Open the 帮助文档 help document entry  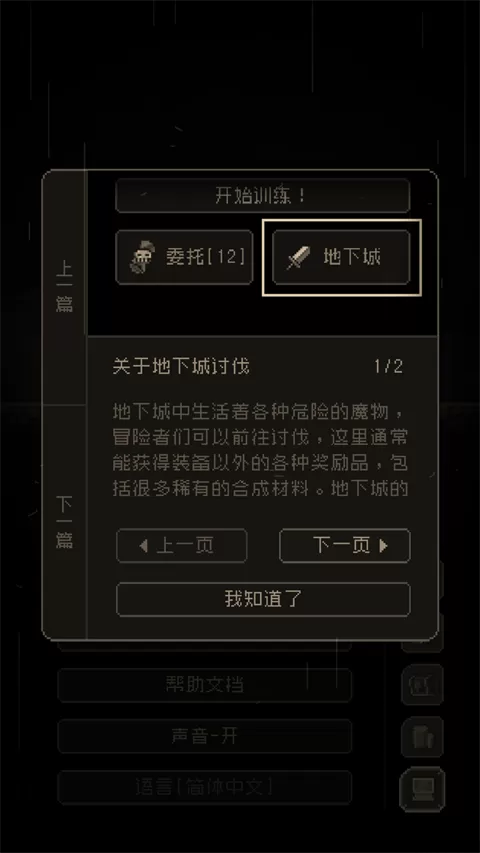click(x=205, y=685)
